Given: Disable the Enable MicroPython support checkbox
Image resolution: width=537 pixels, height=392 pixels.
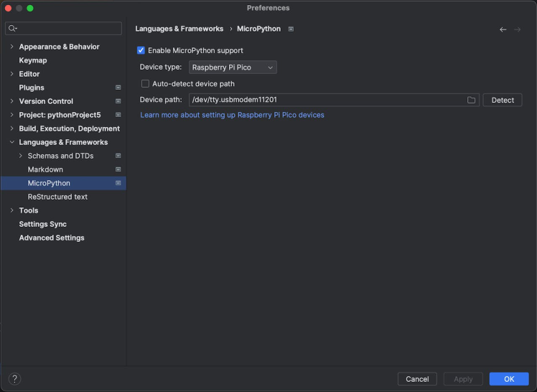Looking at the screenshot, I should click(141, 51).
